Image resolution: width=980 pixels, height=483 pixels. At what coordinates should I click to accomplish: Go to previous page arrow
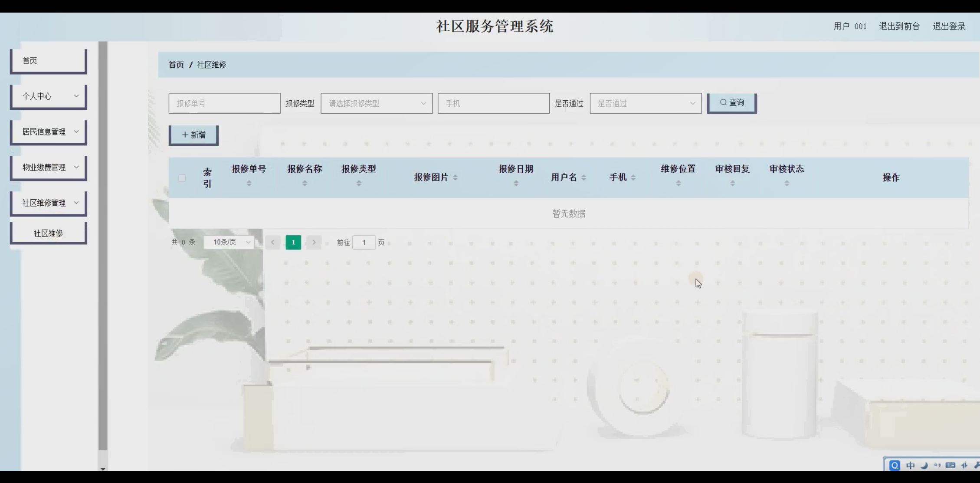(x=272, y=242)
